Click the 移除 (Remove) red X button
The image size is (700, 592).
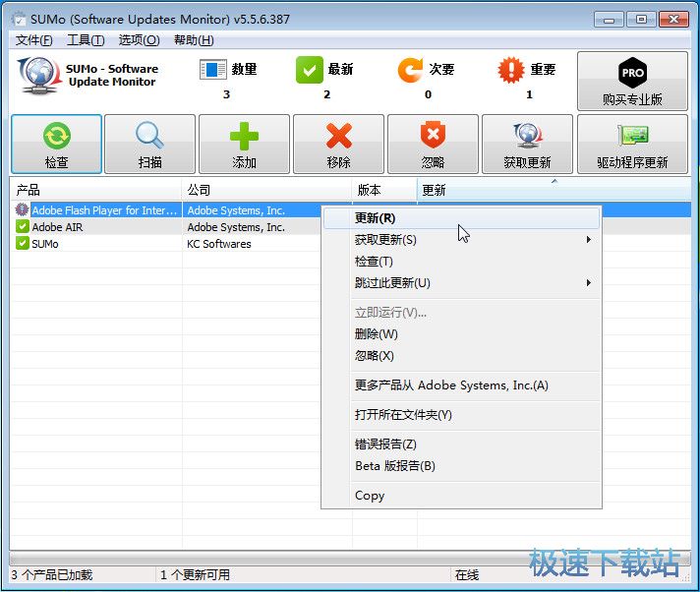click(x=338, y=144)
